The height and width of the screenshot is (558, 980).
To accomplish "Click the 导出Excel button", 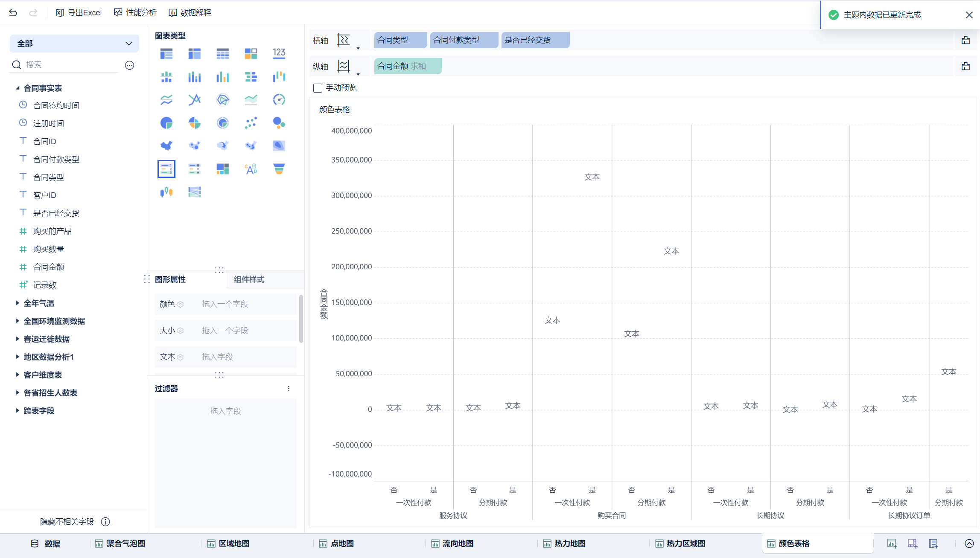I will point(79,13).
